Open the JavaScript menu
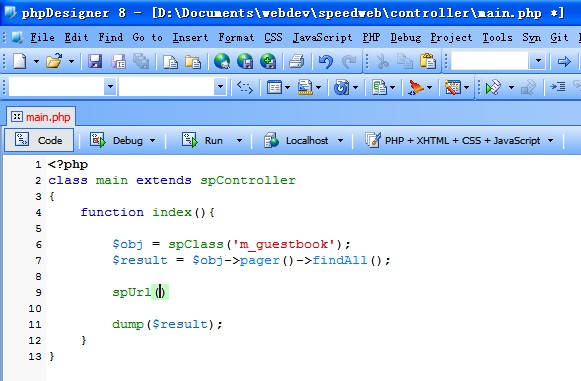This screenshot has height=381, width=581. 322,37
